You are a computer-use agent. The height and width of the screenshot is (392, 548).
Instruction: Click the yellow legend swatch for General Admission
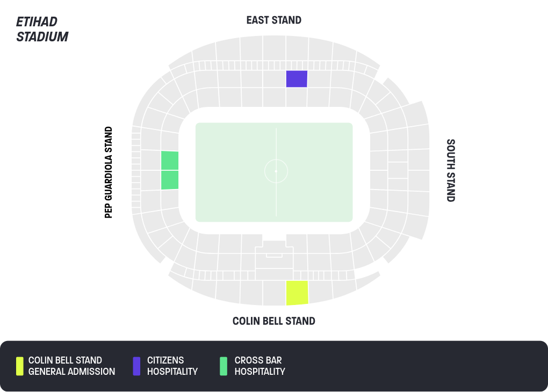(x=19, y=366)
